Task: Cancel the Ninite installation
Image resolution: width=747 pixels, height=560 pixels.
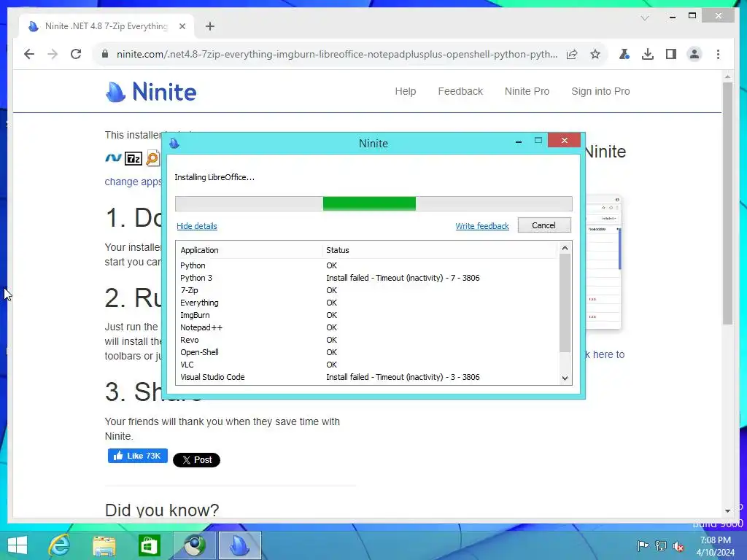Action: pos(544,225)
